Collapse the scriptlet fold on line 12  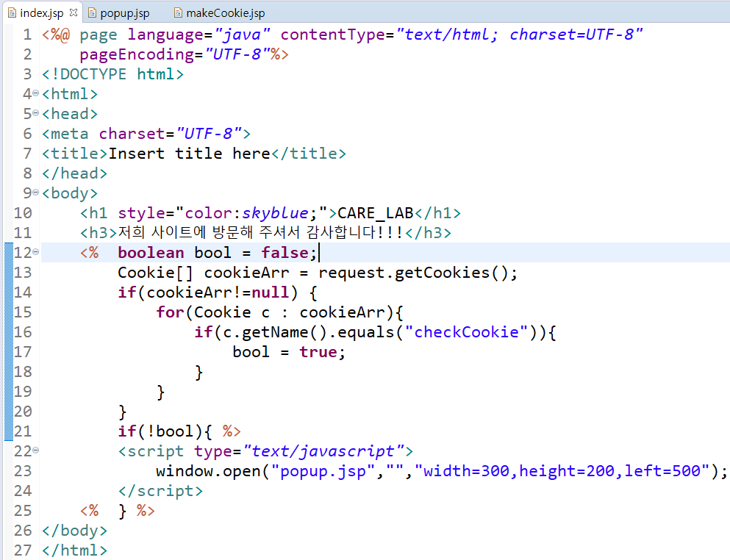(x=36, y=252)
